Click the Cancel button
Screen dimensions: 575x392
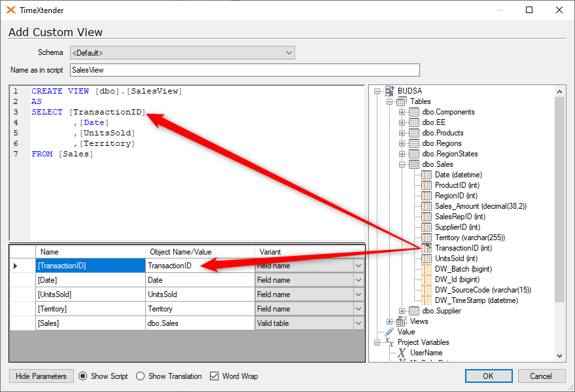coord(541,376)
